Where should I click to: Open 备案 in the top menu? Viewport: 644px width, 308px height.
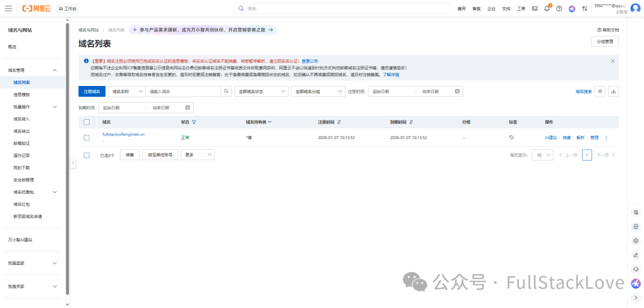(x=476, y=8)
